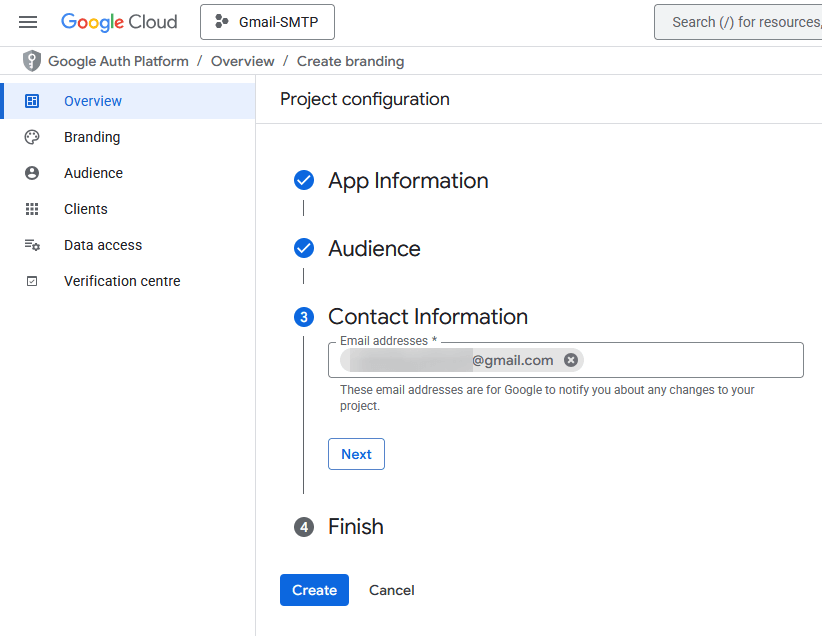The height and width of the screenshot is (636, 822).
Task: Open the Gmail-SMTP project selector
Action: click(267, 21)
